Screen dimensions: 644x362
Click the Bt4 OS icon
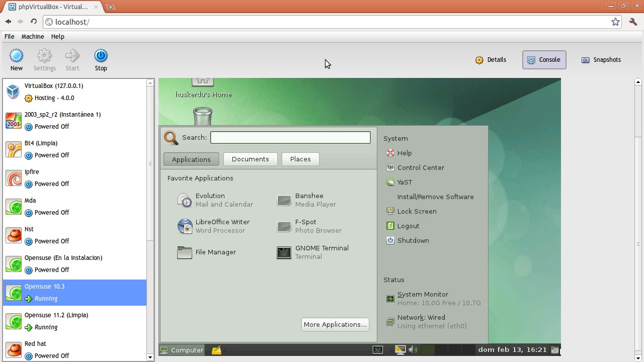[14, 149]
